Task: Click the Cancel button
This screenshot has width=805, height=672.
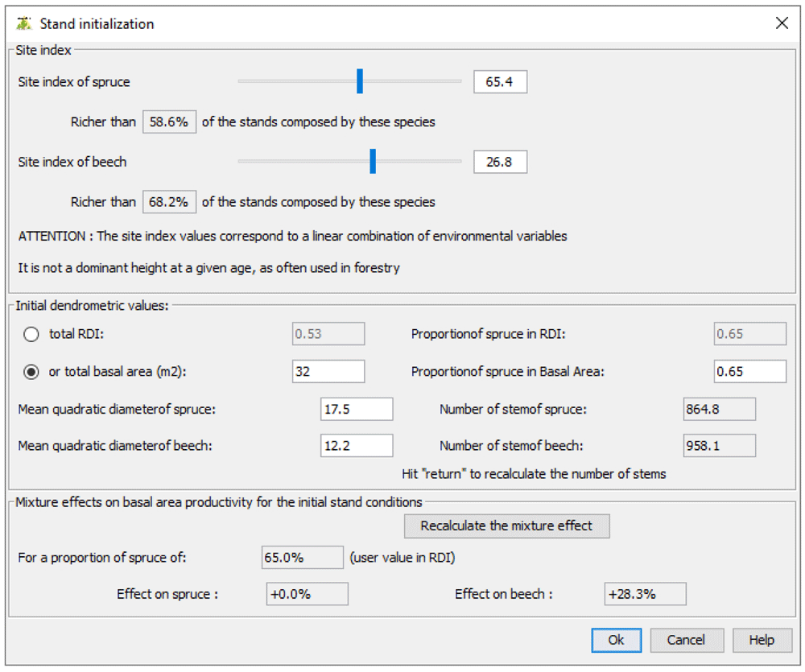Action: [x=687, y=640]
